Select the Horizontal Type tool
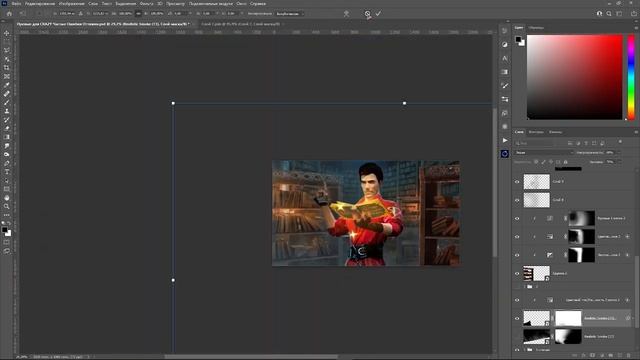640x360 pixels. pyautogui.click(x=7, y=172)
